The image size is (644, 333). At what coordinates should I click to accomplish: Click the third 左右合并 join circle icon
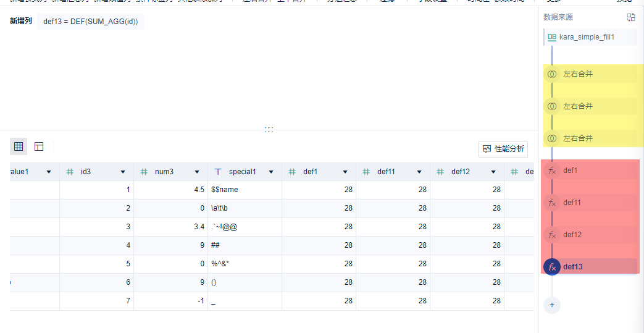click(x=552, y=138)
